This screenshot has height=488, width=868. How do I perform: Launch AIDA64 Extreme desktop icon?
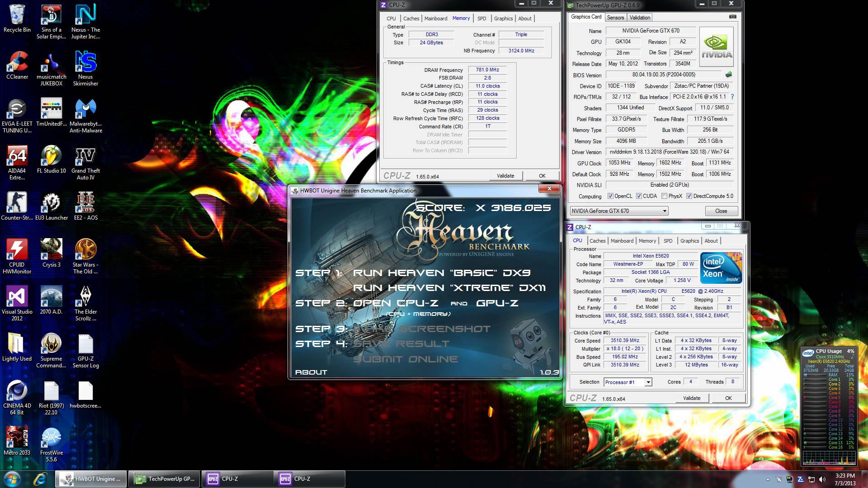[x=17, y=163]
